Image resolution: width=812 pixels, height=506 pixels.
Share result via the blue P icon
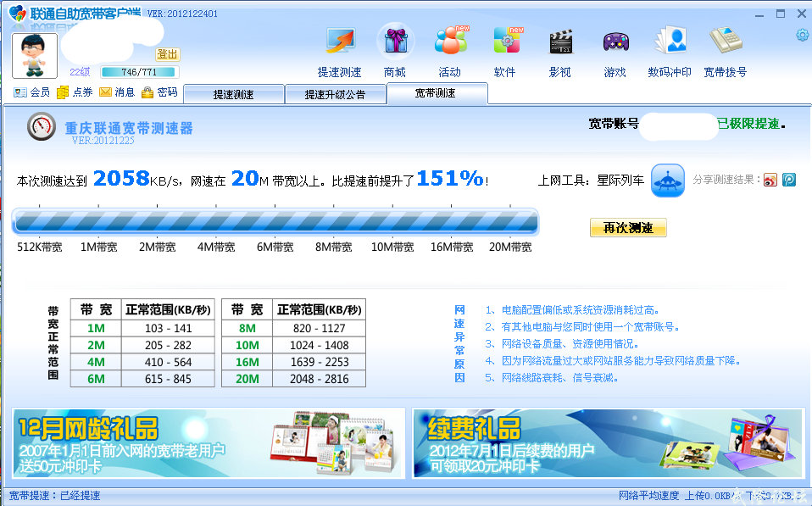coord(789,180)
